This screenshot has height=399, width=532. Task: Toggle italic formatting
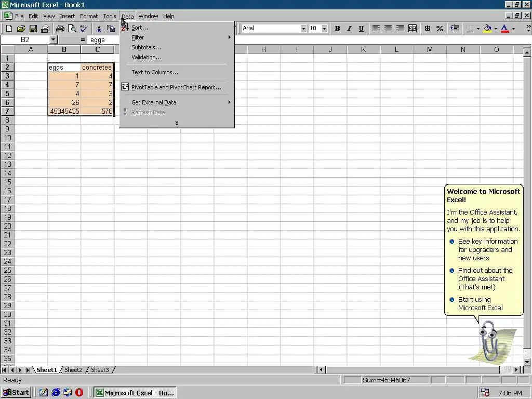click(349, 29)
